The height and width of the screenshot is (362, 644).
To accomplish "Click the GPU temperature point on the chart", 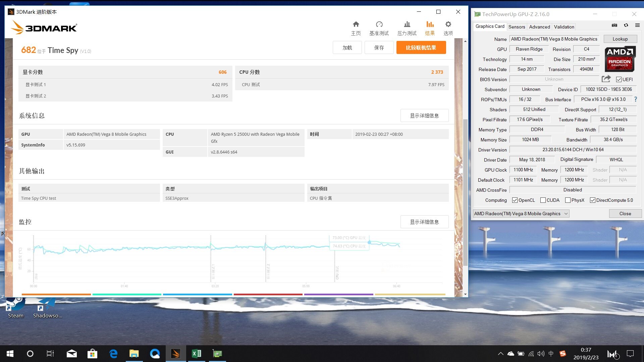I will point(369,242).
